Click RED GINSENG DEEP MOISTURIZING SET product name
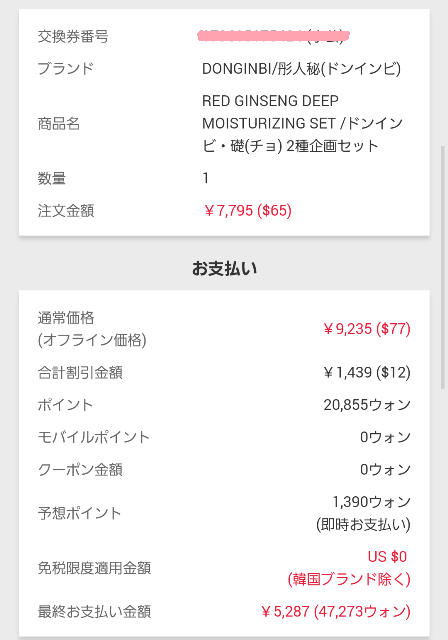 click(x=302, y=123)
